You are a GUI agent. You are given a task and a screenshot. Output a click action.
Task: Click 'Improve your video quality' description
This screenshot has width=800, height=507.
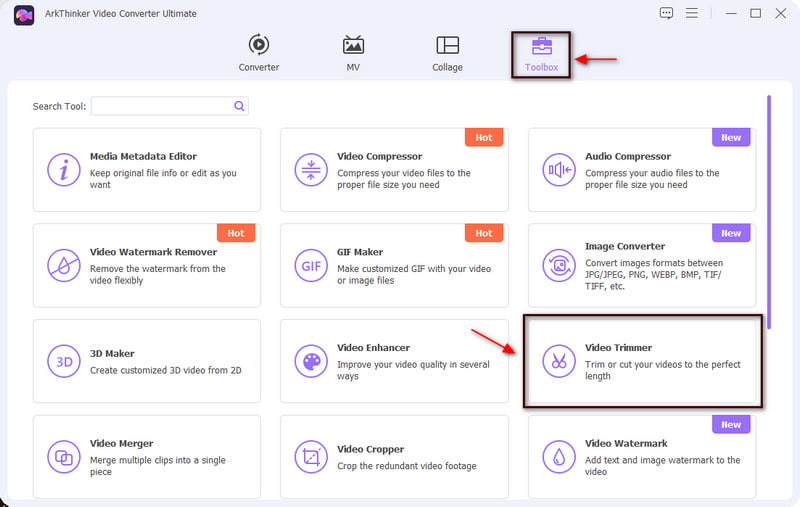(x=413, y=370)
